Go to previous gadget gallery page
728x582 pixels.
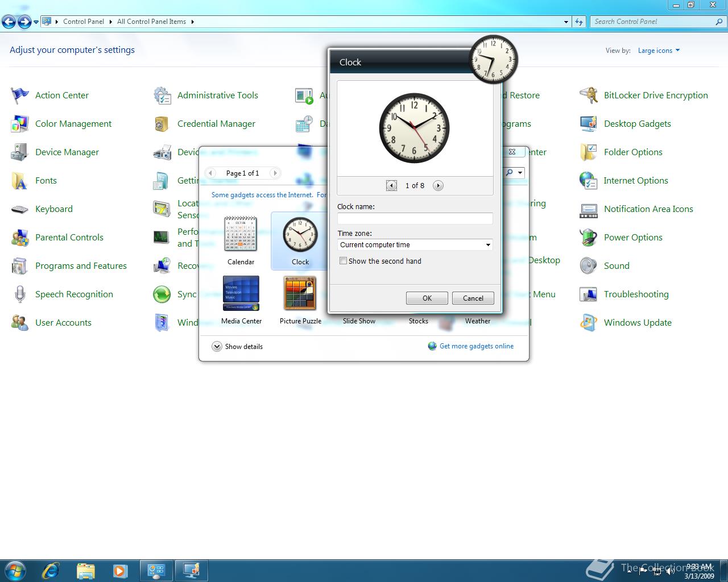pos(210,173)
